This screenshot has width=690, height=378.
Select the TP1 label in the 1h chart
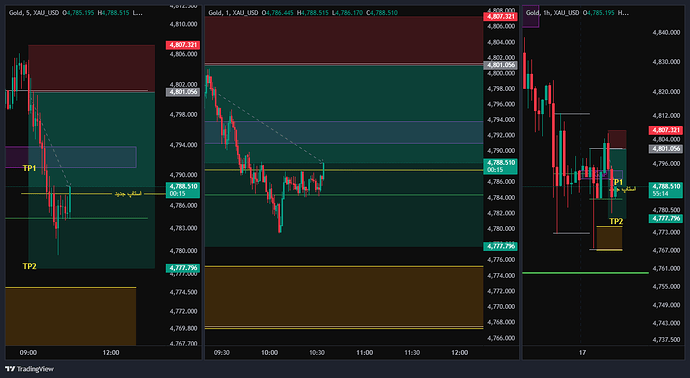coord(618,182)
